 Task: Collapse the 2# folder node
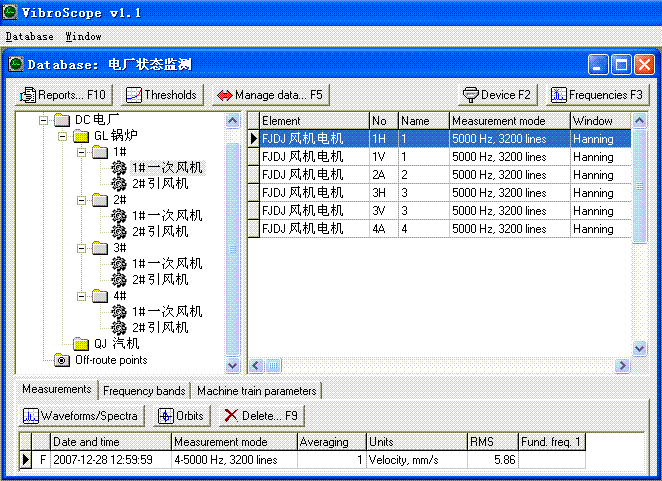81,200
